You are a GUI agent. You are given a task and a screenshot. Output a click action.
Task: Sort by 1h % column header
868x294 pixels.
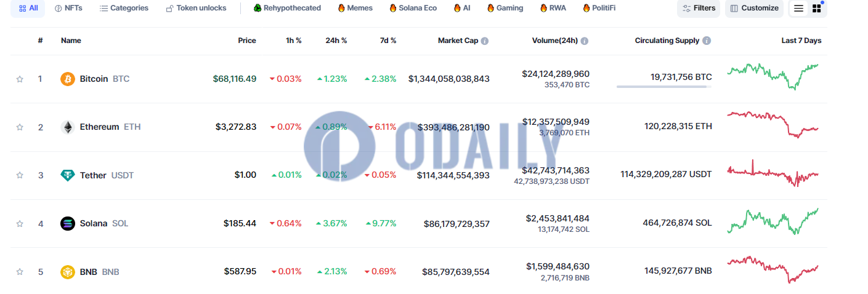pos(294,41)
